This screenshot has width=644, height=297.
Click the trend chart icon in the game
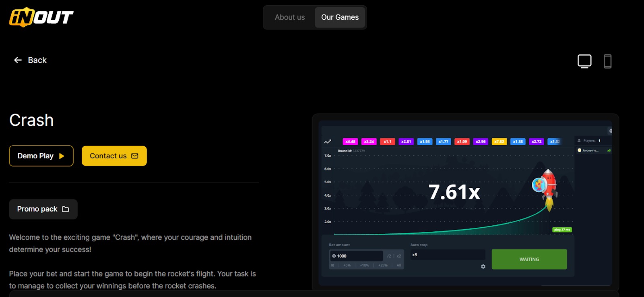(x=328, y=141)
